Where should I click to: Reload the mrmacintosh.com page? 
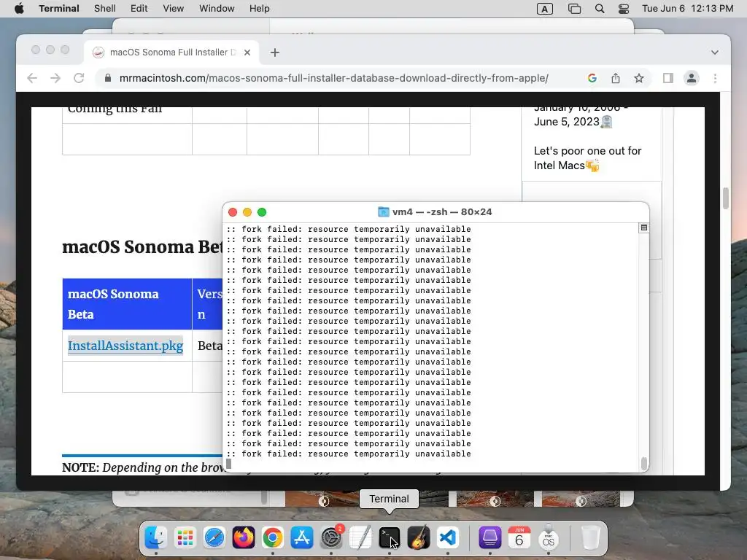pos(79,78)
